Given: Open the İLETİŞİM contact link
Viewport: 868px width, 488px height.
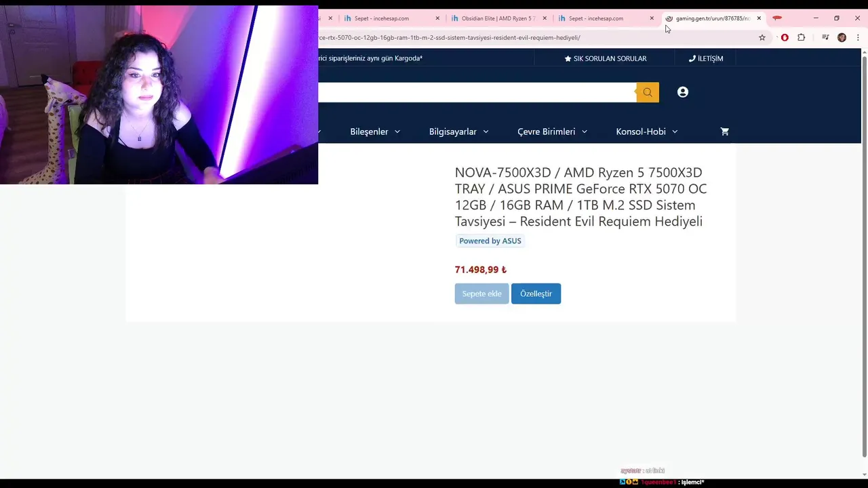Looking at the screenshot, I should tap(706, 58).
